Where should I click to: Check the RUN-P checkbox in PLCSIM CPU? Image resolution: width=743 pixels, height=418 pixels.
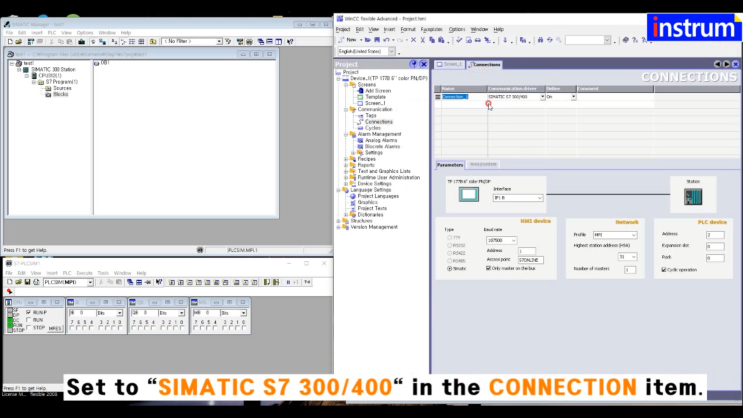tap(28, 312)
